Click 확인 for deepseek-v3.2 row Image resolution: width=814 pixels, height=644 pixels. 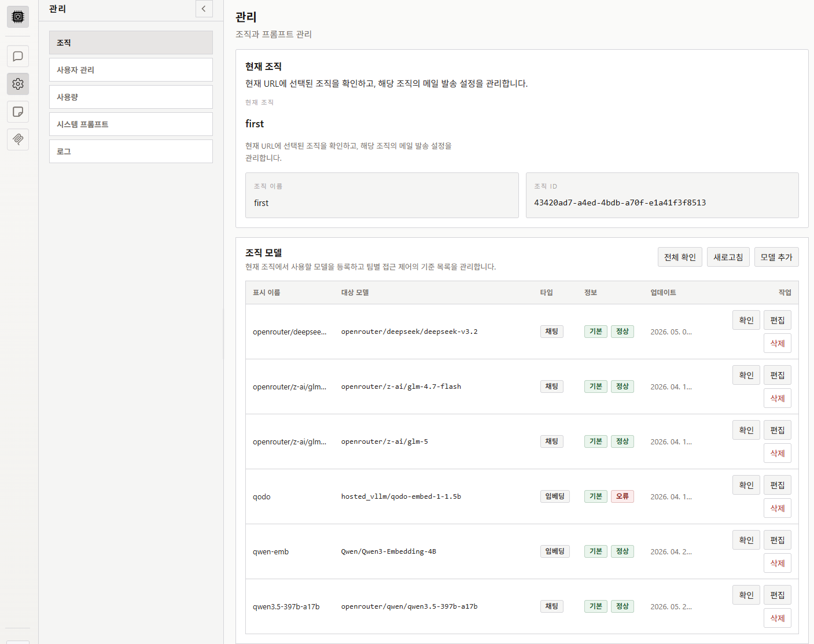(746, 320)
